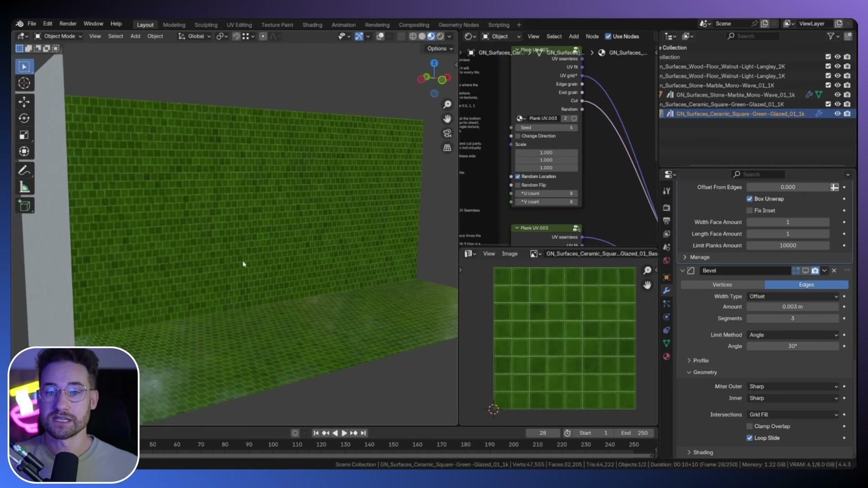Select the Transform tool
Screen dimensions: 868x488
coord(24,151)
